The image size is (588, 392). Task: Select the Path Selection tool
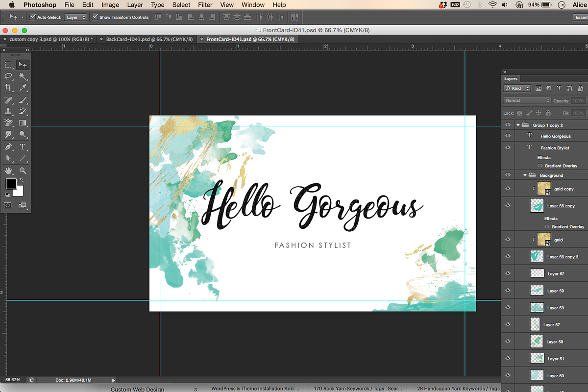click(9, 158)
